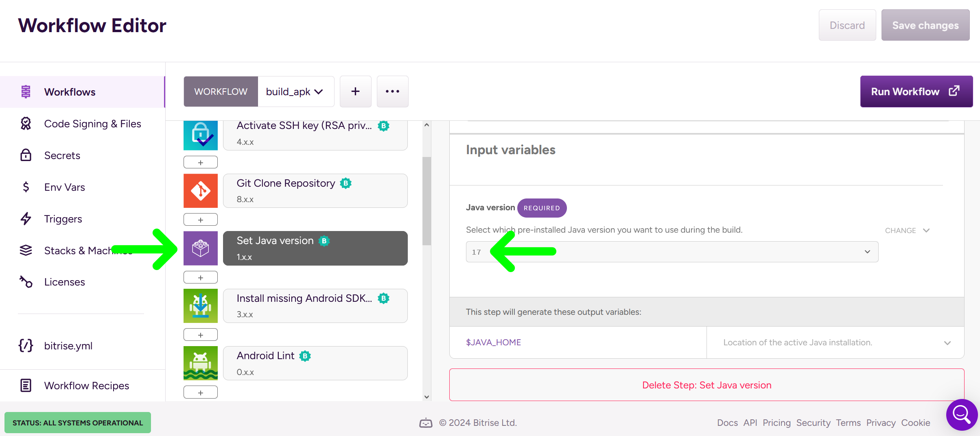Click the Discard button

coord(847,25)
